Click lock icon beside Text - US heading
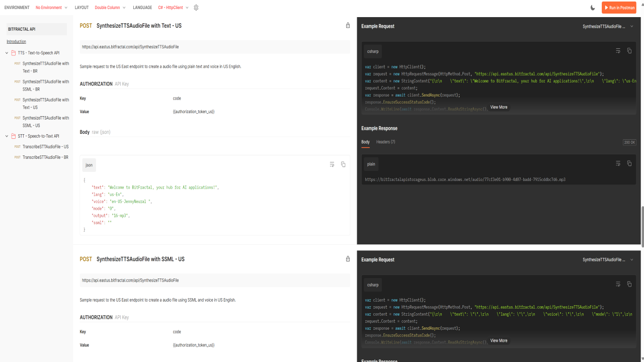Image resolution: width=644 pixels, height=362 pixels. 348,25
